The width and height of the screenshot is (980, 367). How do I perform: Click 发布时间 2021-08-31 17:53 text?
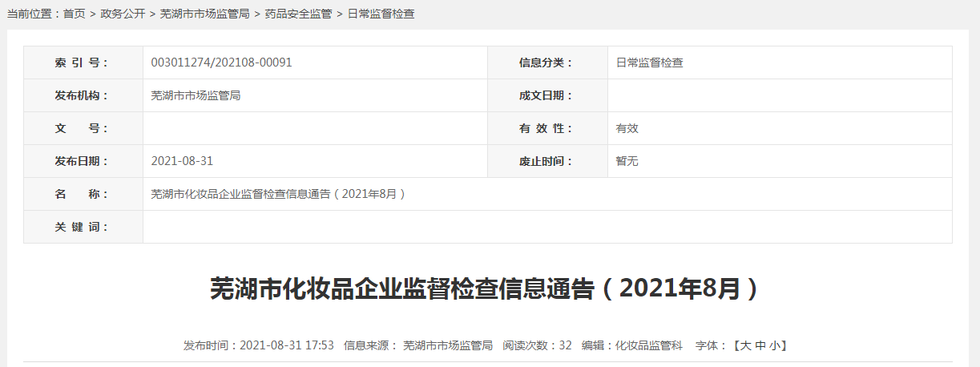pos(258,345)
